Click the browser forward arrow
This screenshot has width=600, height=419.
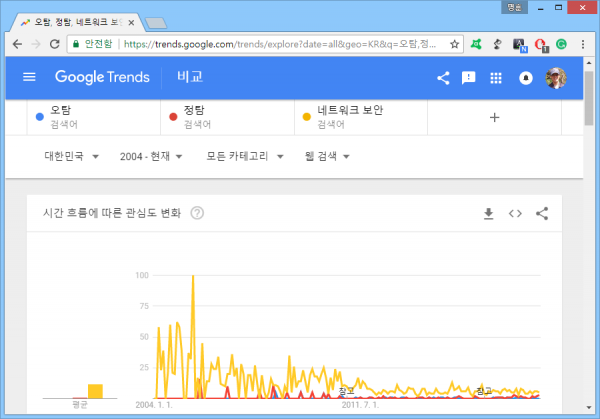click(36, 44)
